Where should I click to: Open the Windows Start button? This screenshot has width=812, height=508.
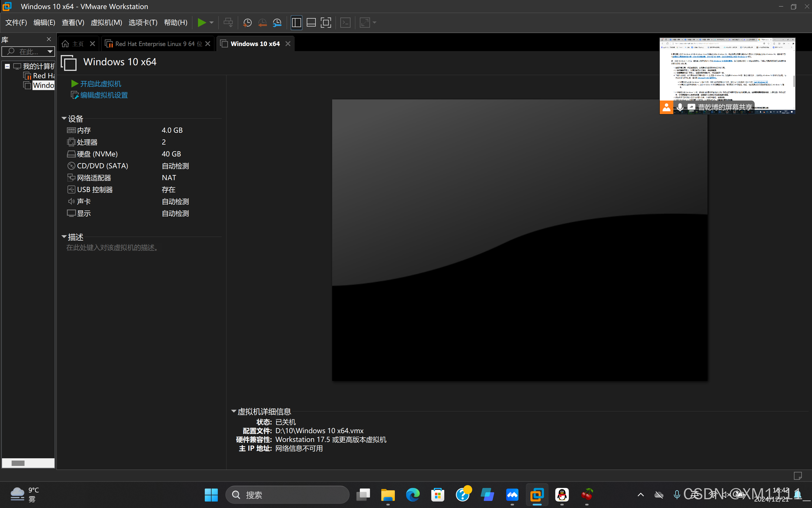(211, 495)
